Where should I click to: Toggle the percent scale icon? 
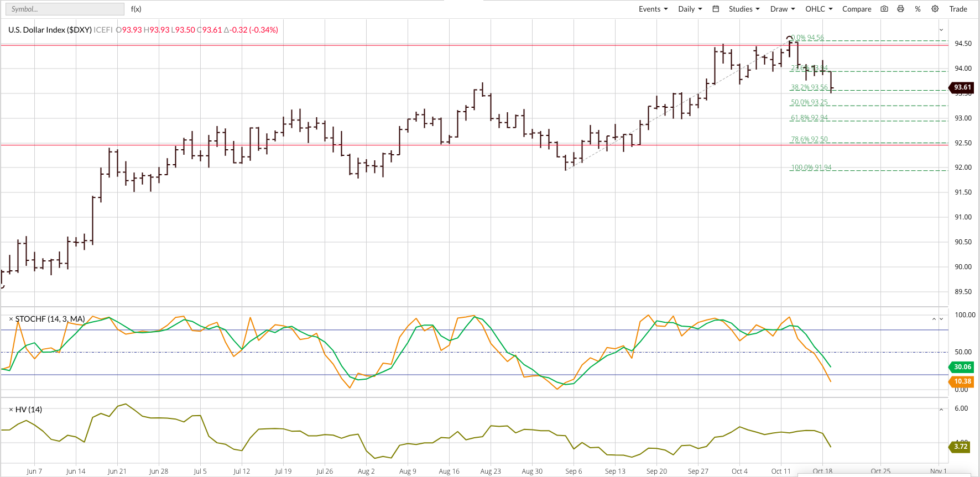918,9
